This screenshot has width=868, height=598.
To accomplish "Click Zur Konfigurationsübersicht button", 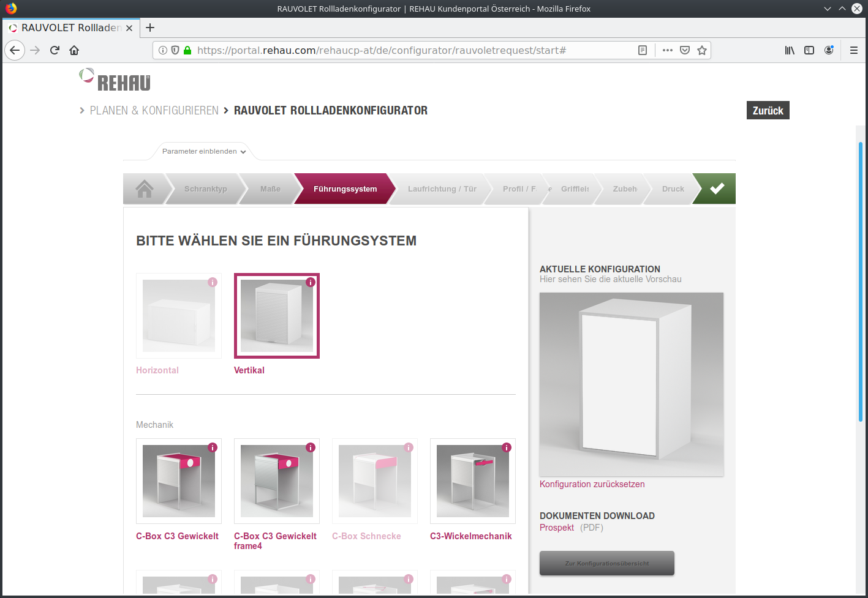I will coord(607,563).
